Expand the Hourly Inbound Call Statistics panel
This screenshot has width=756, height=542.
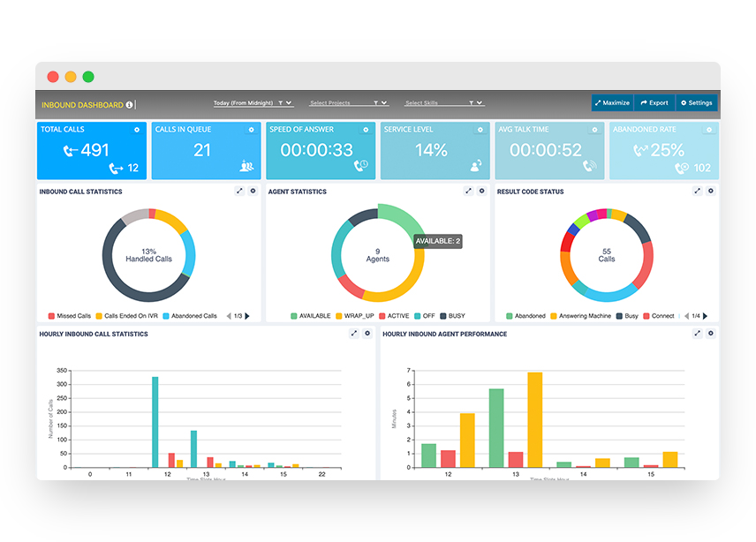[x=354, y=333]
